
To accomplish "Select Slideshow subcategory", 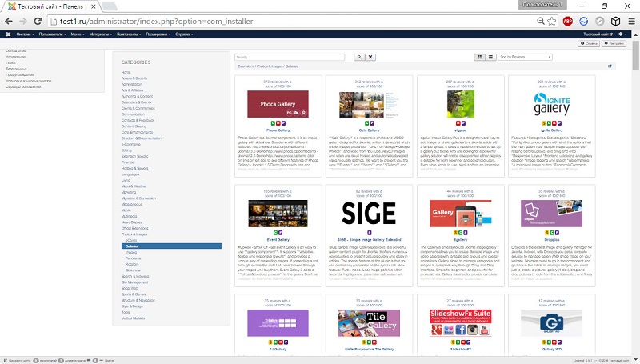I will click(x=133, y=270).
